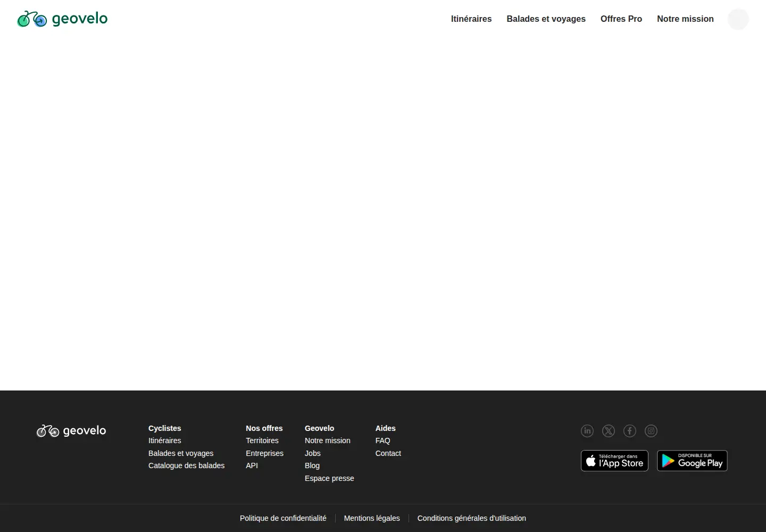Image resolution: width=766 pixels, height=532 pixels.
Task: Open Catalogue des balades link
Action: click(187, 465)
